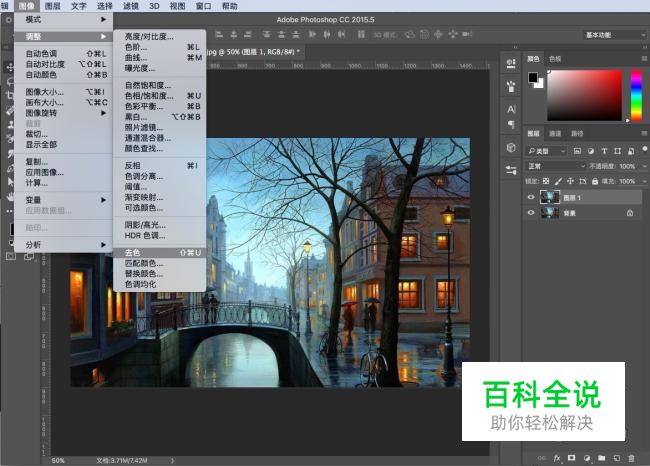Open the fx layer style icon
The image size is (650, 466).
click(x=557, y=458)
